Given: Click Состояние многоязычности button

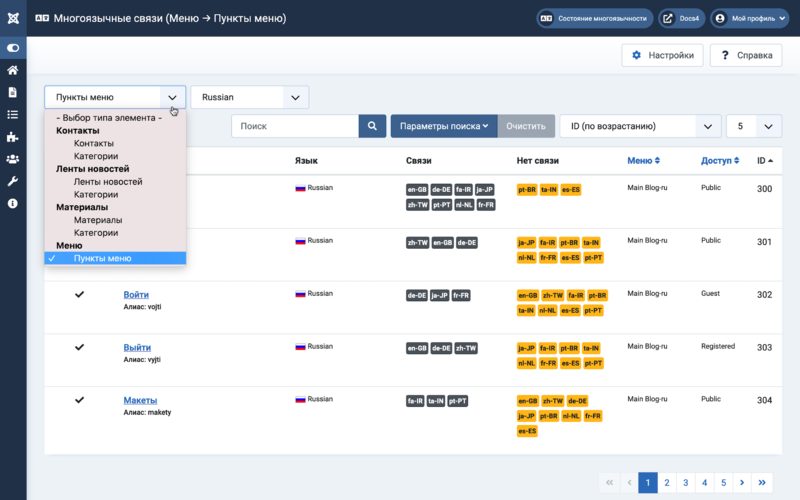Looking at the screenshot, I should tap(595, 18).
